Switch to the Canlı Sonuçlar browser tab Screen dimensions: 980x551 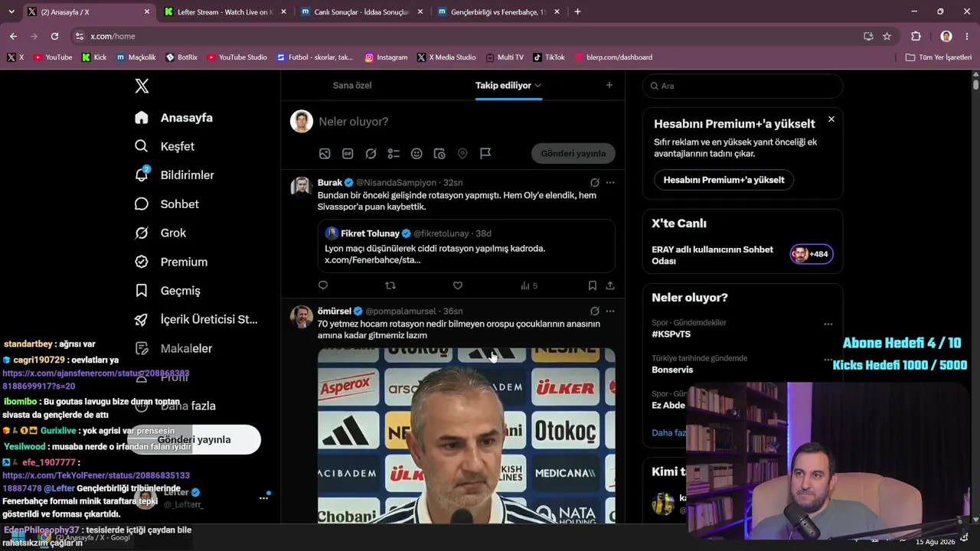(361, 11)
